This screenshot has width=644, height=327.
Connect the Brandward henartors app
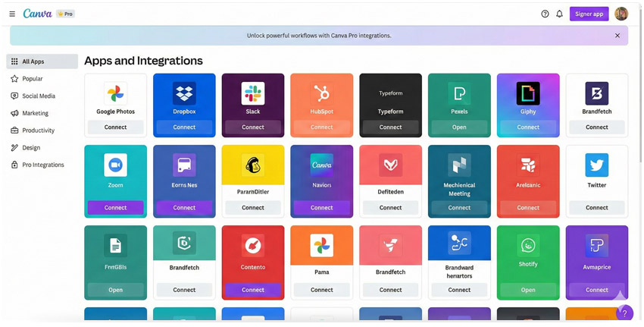[x=459, y=290]
